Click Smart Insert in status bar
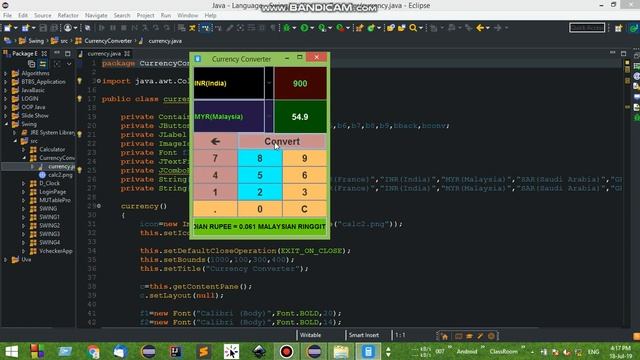 363,335
